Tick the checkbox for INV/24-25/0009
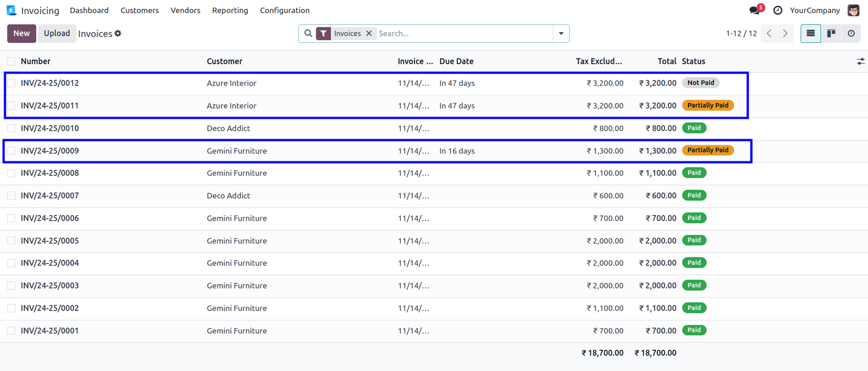Screen dimensions: 868x371 click(x=11, y=151)
